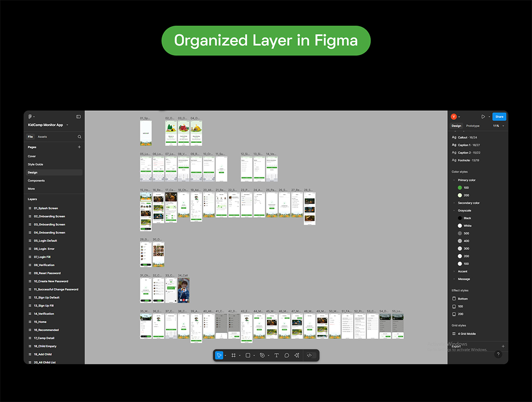Select the Frame tool
Image resolution: width=532 pixels, height=402 pixels.
(x=233, y=355)
